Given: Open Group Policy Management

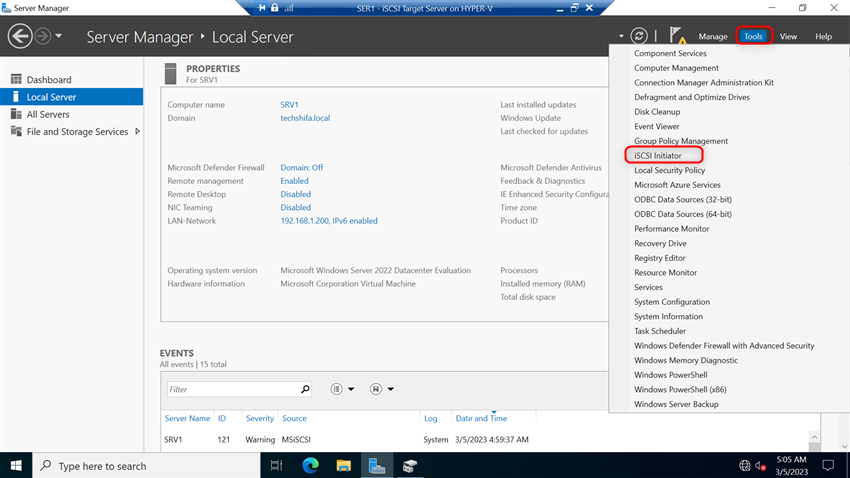Looking at the screenshot, I should click(681, 141).
